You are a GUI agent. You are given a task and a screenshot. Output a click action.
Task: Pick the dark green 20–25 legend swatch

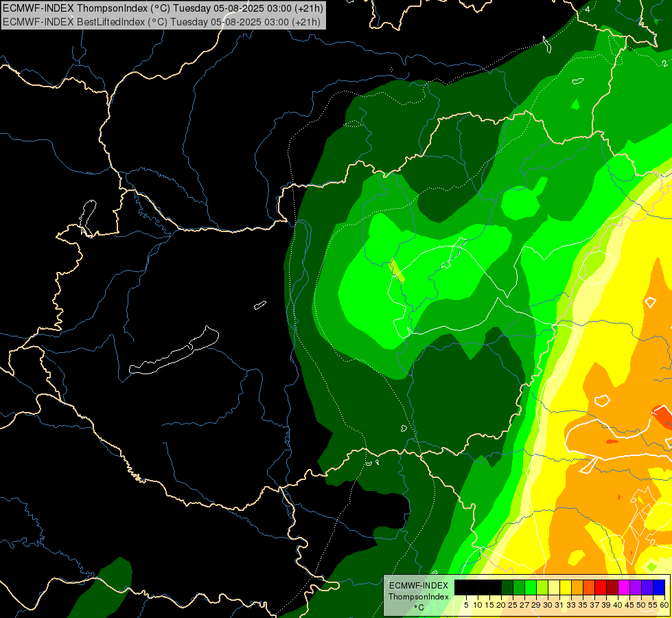click(x=507, y=588)
